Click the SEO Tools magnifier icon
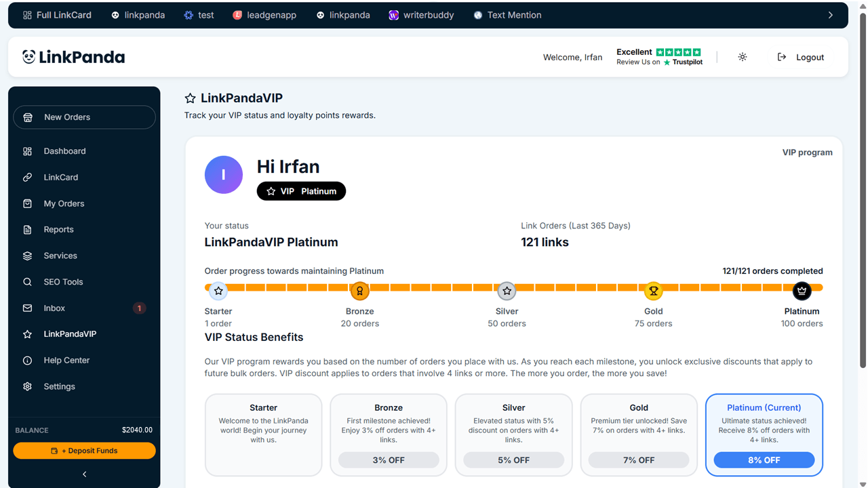This screenshot has height=488, width=868. coord(27,282)
